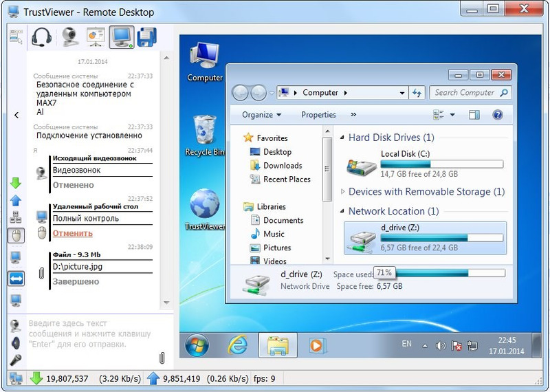Collapse the chat panel with left chevron
Viewport: 550px width, 392px height.
coord(16,115)
